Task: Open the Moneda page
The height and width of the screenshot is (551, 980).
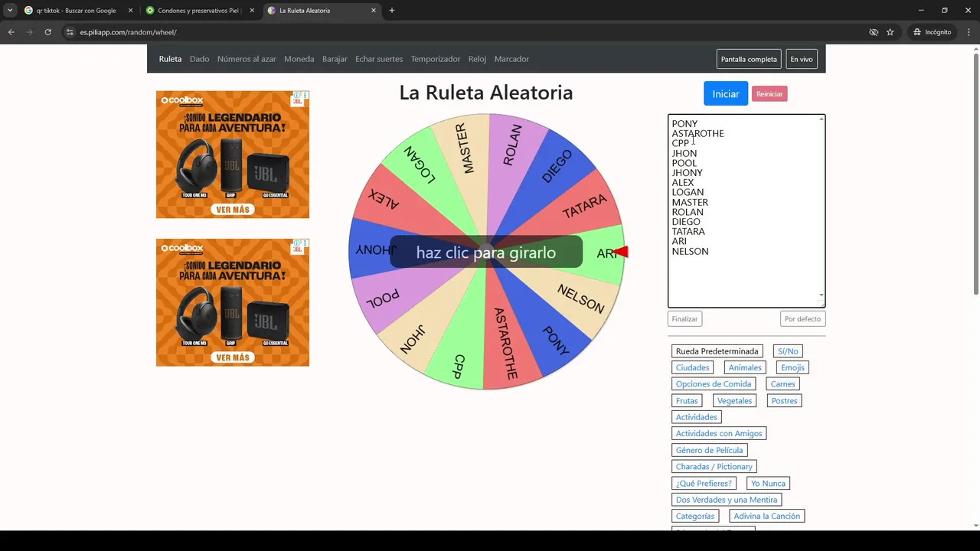Action: (299, 59)
